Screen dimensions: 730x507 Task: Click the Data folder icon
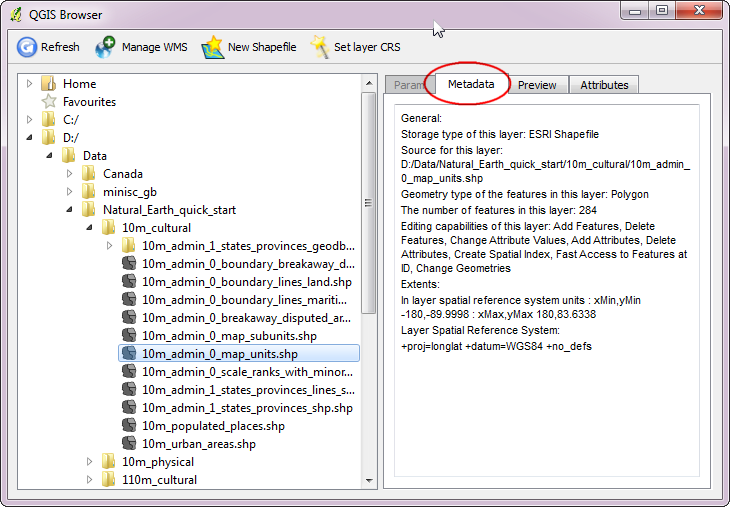[68, 155]
